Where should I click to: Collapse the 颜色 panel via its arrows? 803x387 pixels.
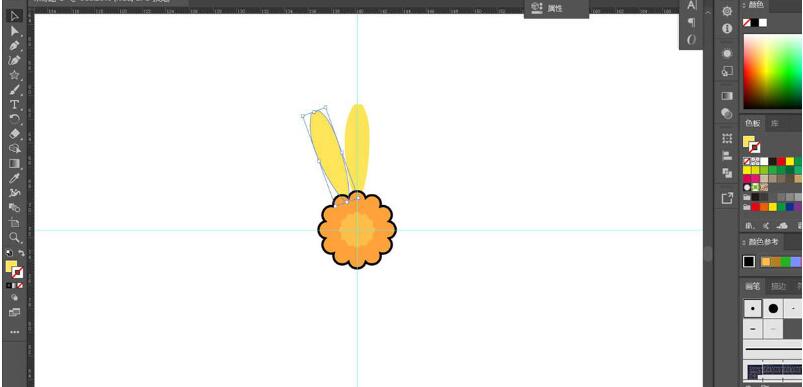tap(744, 5)
